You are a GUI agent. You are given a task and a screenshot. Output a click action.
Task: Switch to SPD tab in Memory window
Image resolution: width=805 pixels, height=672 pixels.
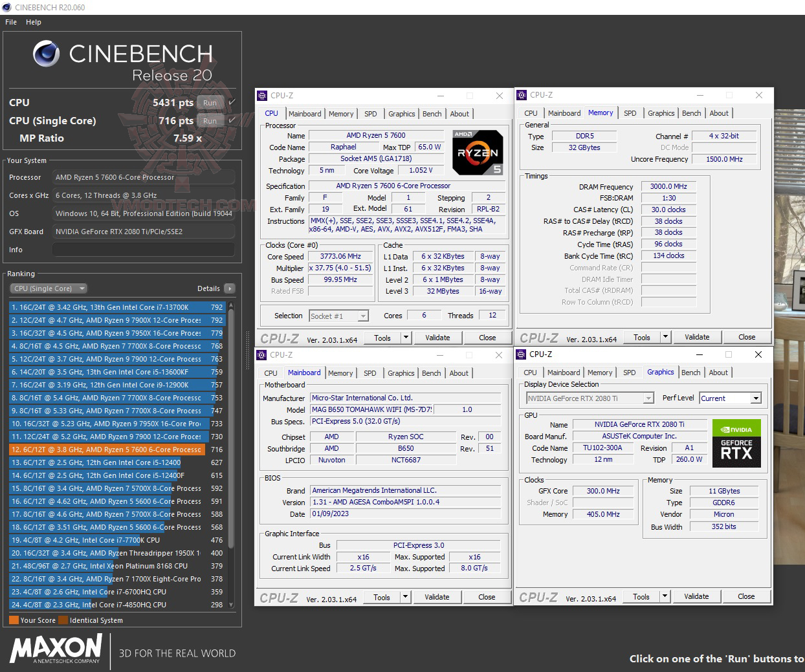[630, 113]
